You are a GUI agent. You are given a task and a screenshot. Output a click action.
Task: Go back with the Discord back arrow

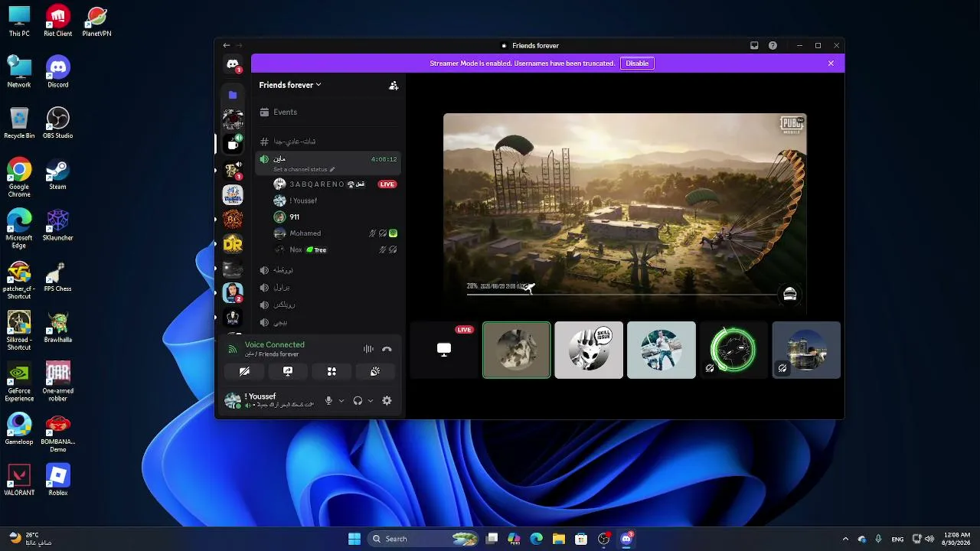(x=226, y=46)
